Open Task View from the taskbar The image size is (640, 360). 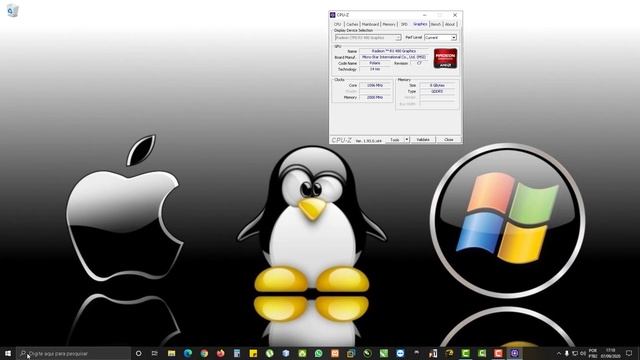155,353
